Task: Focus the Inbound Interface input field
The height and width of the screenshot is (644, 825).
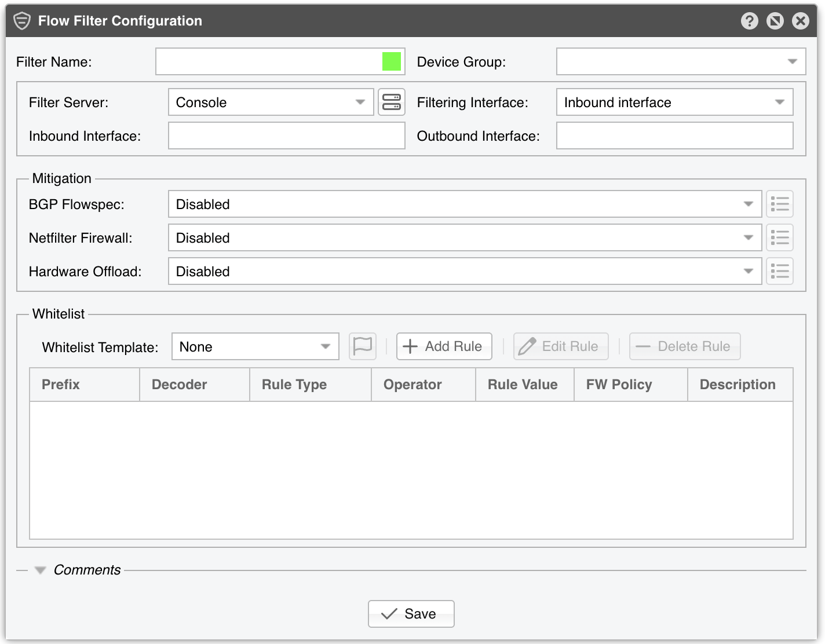Action: point(287,136)
